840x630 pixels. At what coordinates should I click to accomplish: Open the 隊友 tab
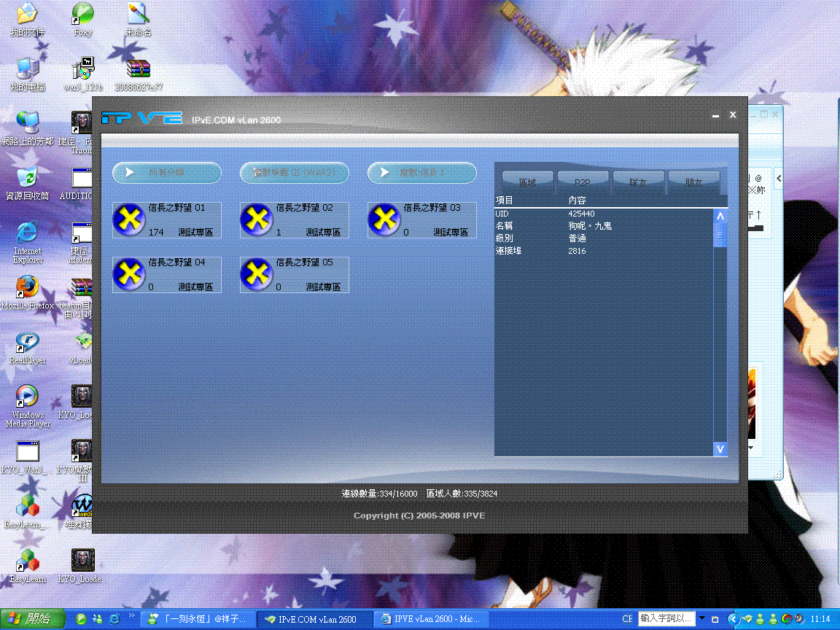pyautogui.click(x=638, y=182)
